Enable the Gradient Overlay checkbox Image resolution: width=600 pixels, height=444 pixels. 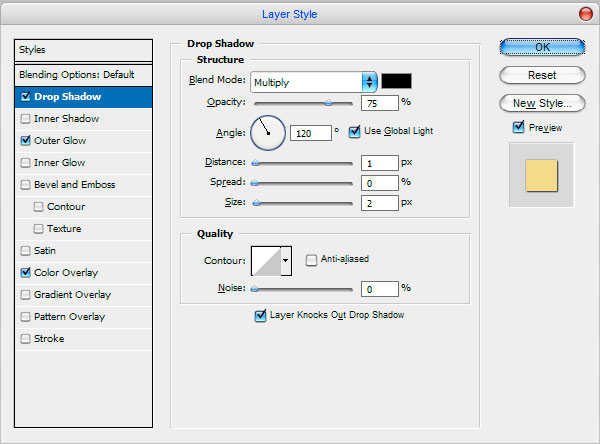pyautogui.click(x=26, y=295)
